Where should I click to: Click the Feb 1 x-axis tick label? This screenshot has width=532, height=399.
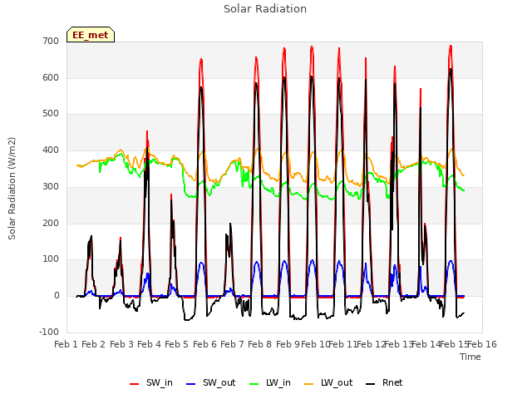click(x=66, y=344)
